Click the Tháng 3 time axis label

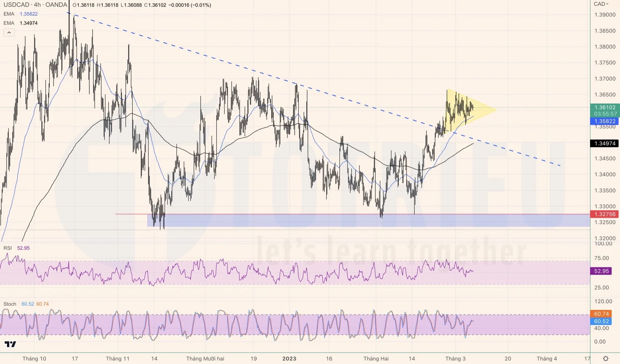(x=456, y=359)
